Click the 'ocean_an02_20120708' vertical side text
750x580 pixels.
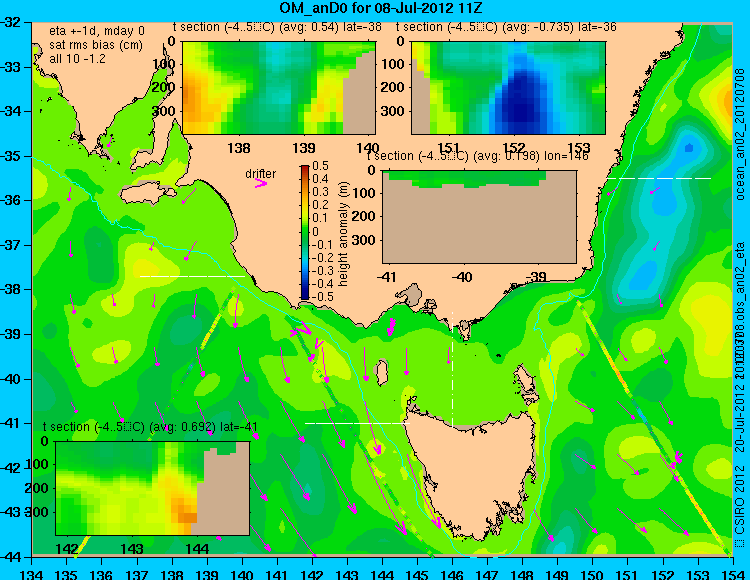pos(740,134)
